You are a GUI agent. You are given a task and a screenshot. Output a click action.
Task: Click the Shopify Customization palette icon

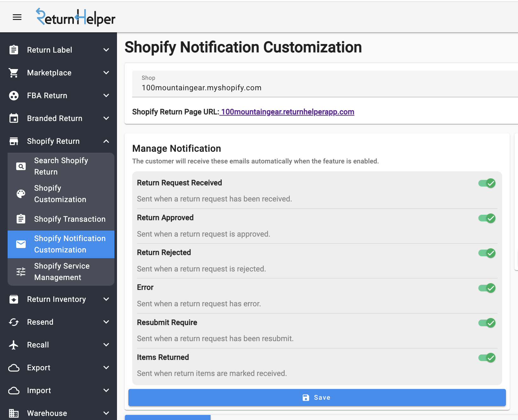pos(21,194)
